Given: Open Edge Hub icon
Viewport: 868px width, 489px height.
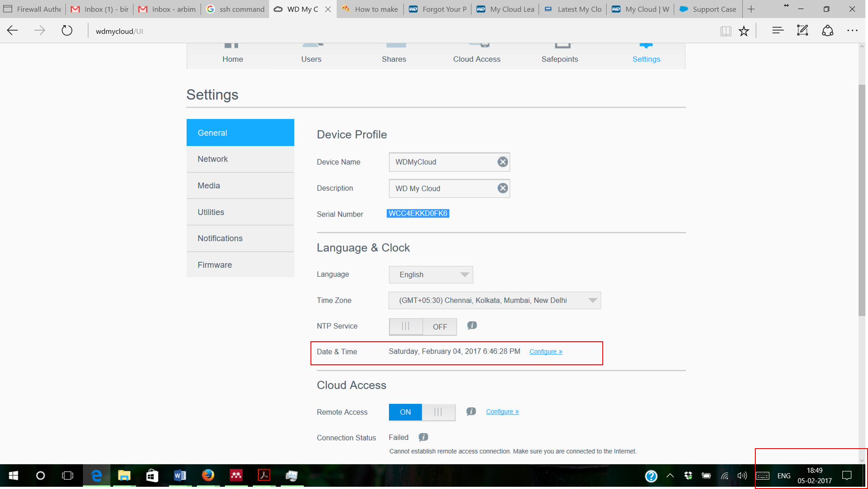Looking at the screenshot, I should coord(777,31).
